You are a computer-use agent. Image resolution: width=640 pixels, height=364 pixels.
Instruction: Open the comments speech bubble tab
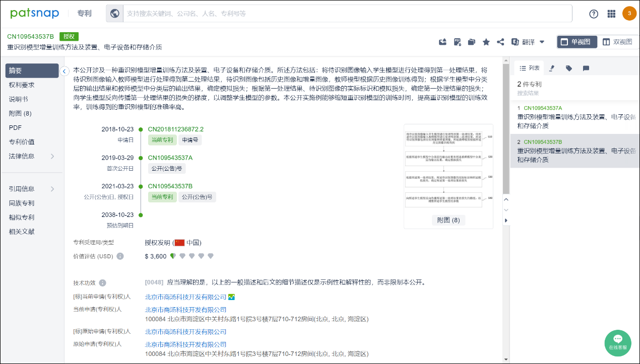(x=586, y=68)
